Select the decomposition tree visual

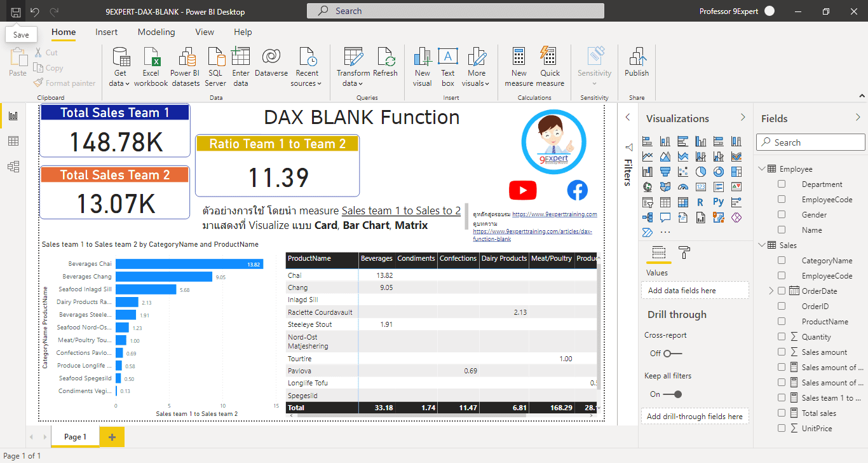(648, 217)
